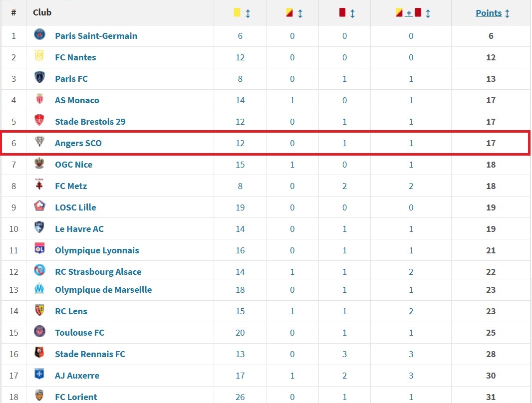Sort by second-yellow cards column
The width and height of the screenshot is (532, 403).
(300, 13)
